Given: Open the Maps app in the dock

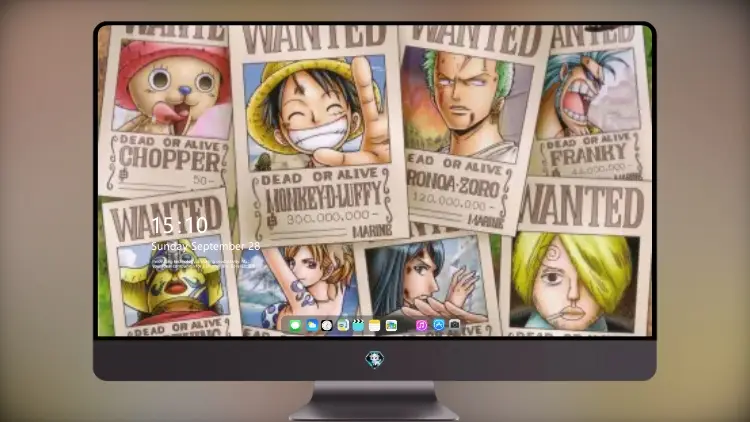Looking at the screenshot, I should (x=391, y=325).
